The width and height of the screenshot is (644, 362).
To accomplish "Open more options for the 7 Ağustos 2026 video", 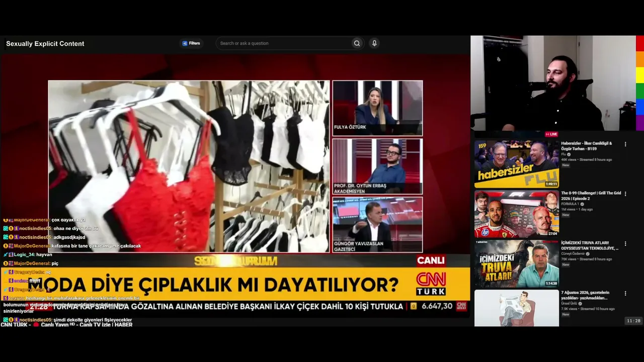I will [625, 294].
